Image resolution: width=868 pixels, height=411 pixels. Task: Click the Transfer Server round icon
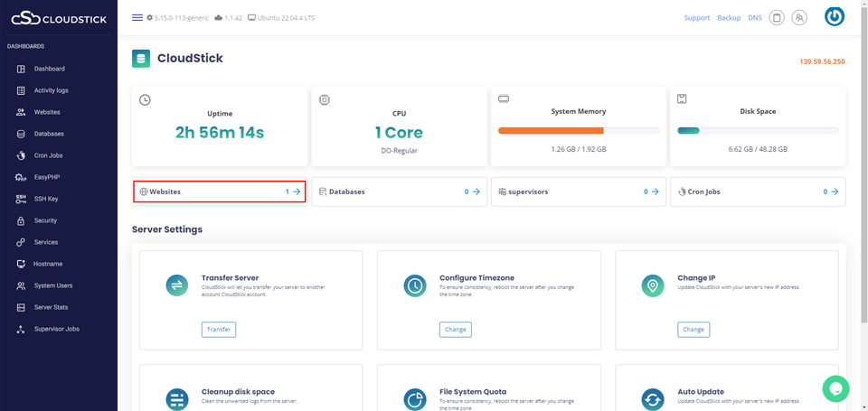(177, 285)
